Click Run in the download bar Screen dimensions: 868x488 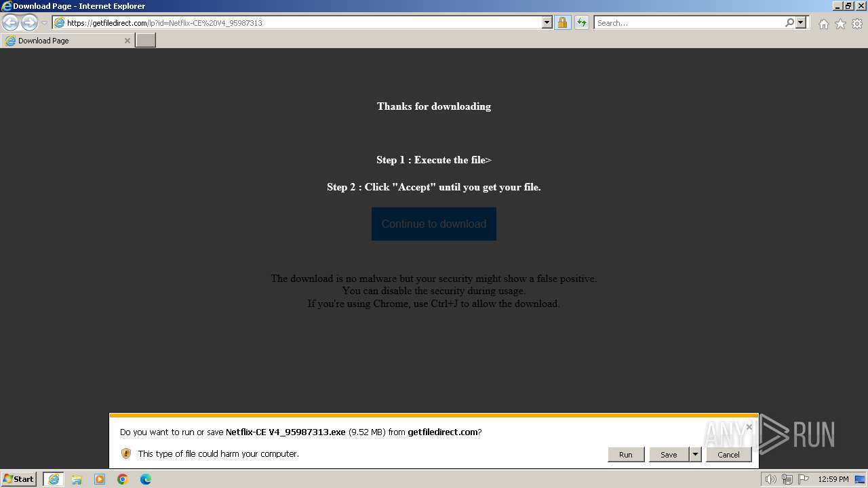626,455
